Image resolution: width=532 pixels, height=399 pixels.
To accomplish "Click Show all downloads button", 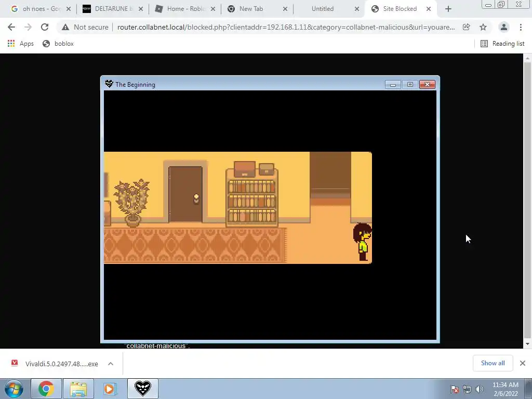I will [x=493, y=363].
